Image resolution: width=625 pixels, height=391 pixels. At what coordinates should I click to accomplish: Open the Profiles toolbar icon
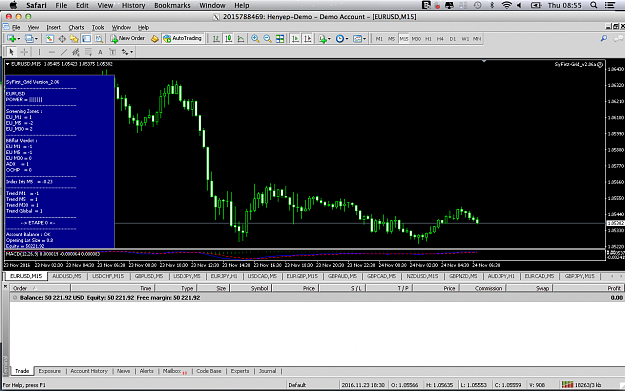tap(29, 39)
